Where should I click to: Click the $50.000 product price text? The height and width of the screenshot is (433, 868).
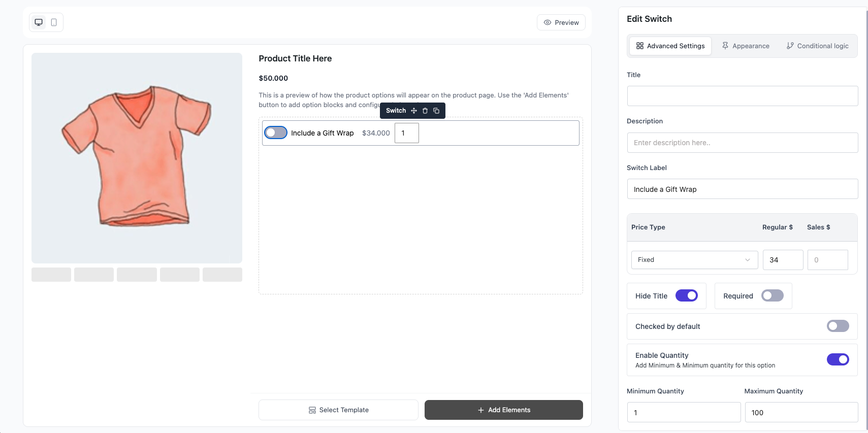pyautogui.click(x=273, y=78)
